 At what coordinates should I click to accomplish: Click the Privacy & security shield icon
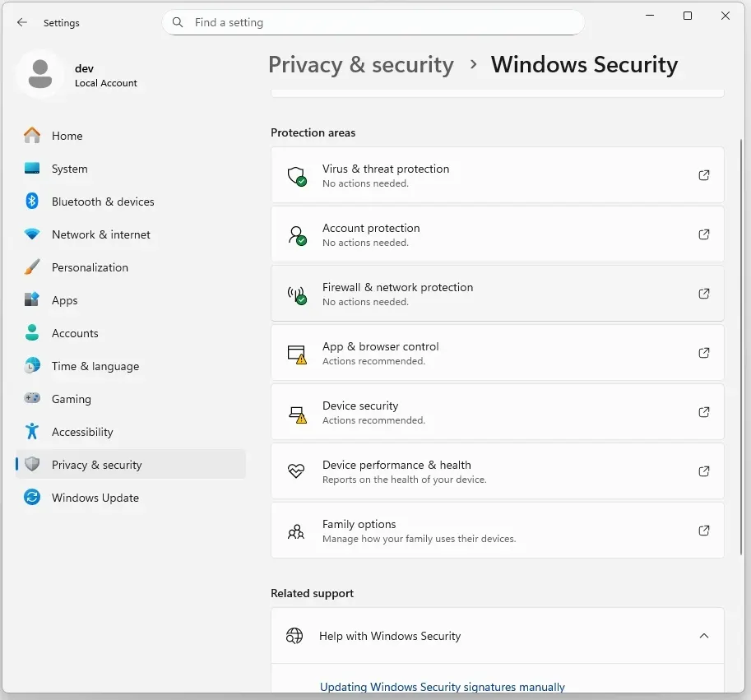[32, 464]
